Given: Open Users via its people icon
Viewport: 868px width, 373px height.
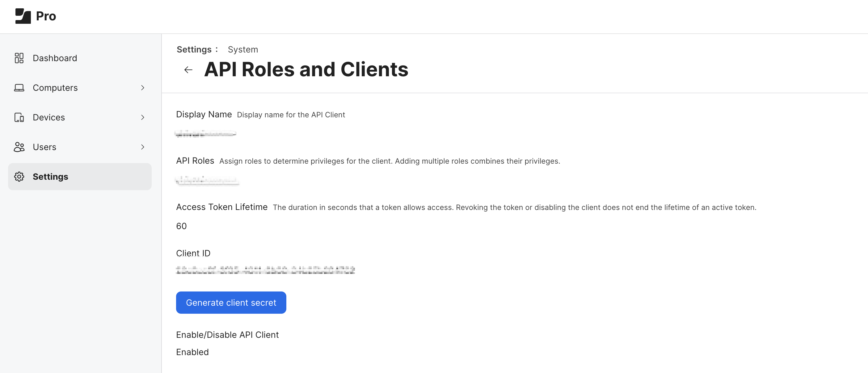Looking at the screenshot, I should [19, 147].
